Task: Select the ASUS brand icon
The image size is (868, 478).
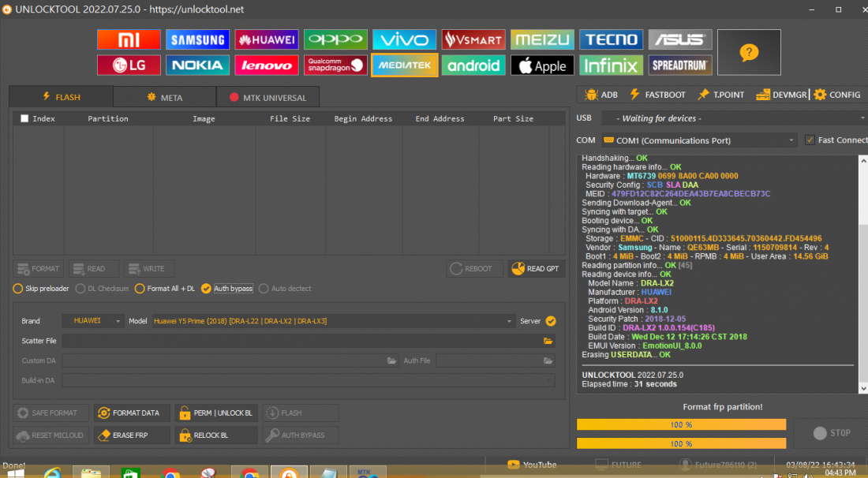Action: pos(680,39)
